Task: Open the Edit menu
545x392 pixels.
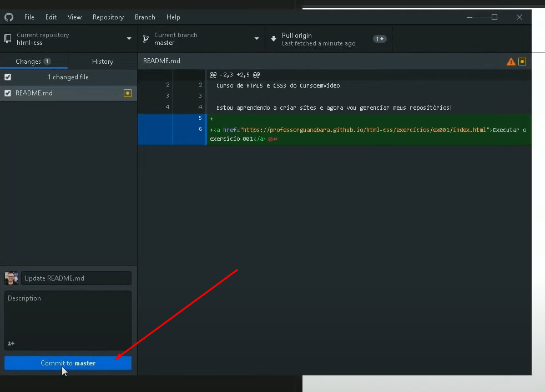Action: click(51, 17)
